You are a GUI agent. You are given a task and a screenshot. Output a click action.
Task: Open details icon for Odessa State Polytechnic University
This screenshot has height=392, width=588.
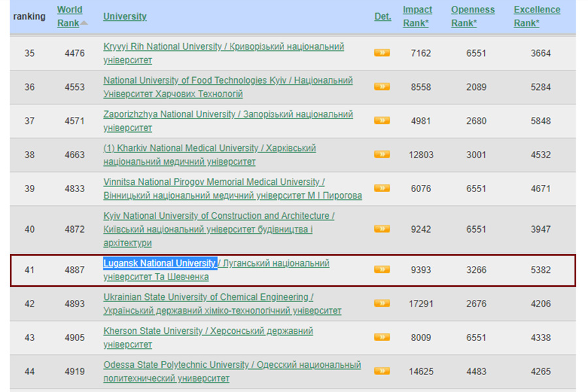point(382,371)
